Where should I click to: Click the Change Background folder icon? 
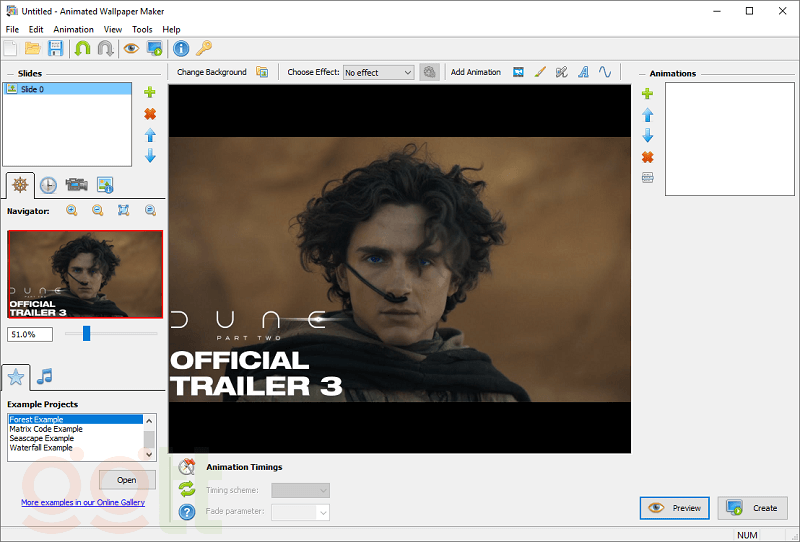tap(262, 72)
